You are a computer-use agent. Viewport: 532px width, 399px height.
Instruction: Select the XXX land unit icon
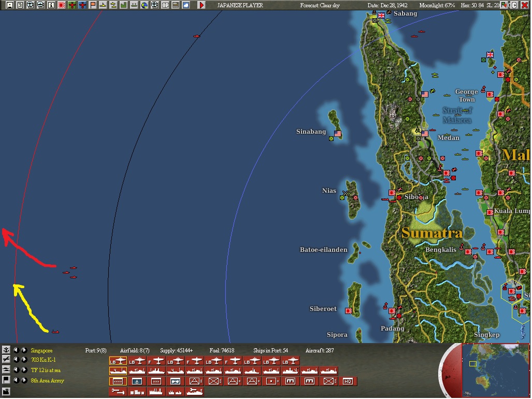(156, 381)
